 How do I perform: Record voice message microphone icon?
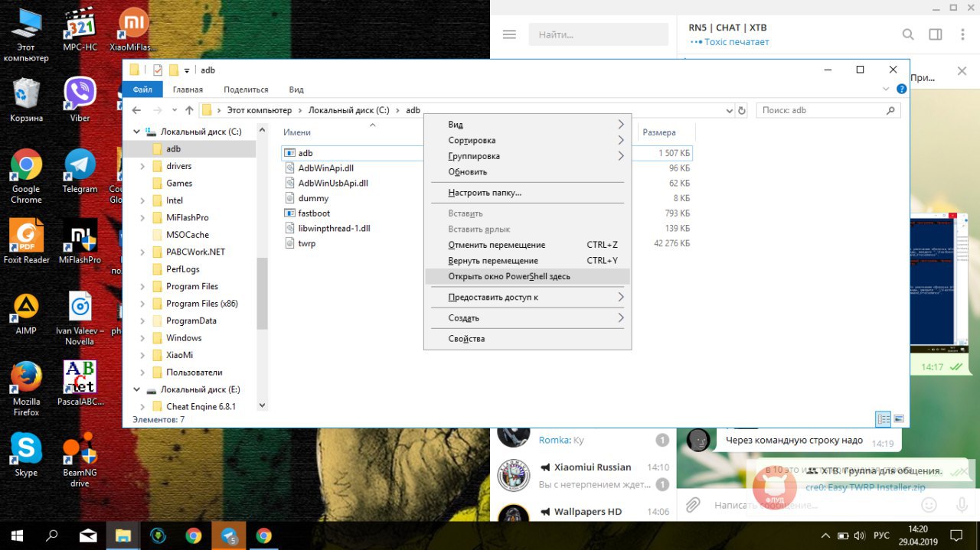[x=962, y=505]
